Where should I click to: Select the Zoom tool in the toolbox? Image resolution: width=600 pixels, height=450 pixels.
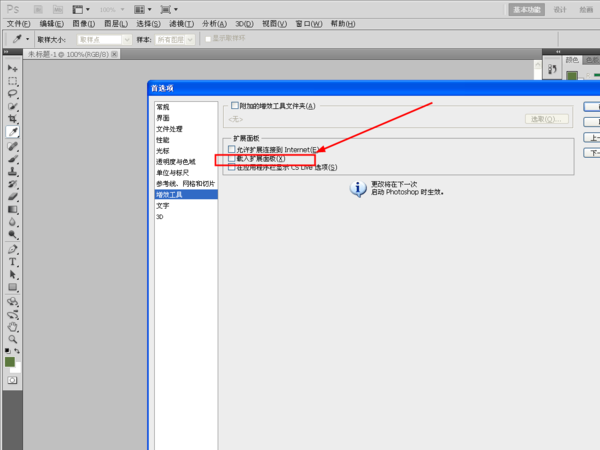13,339
